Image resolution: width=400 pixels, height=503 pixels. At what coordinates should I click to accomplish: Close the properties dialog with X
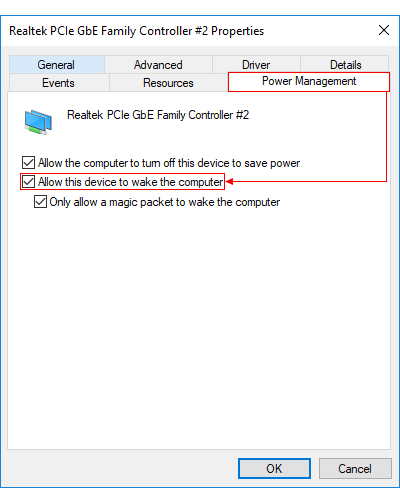click(x=384, y=30)
